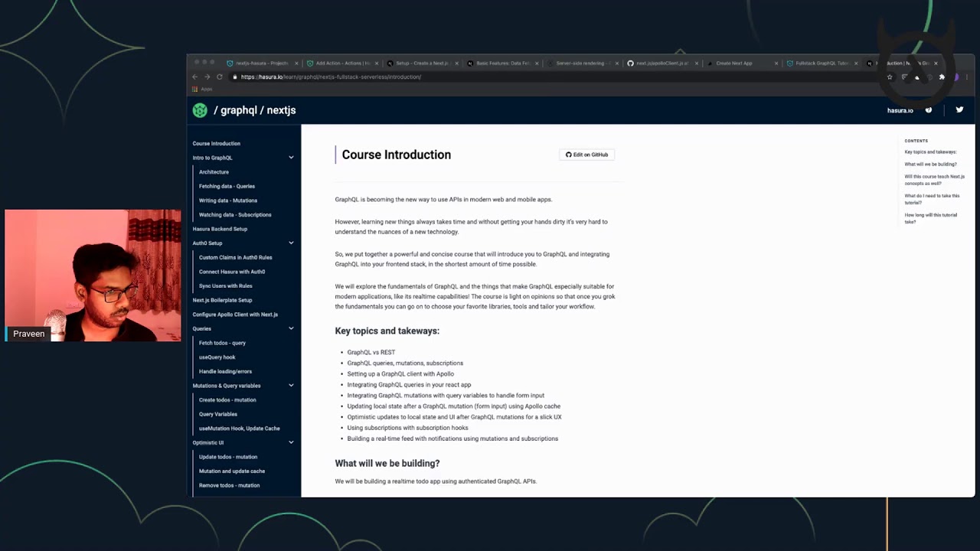
Task: Switch to the next.js/apolloClient.js GitHub tab
Action: [x=662, y=64]
